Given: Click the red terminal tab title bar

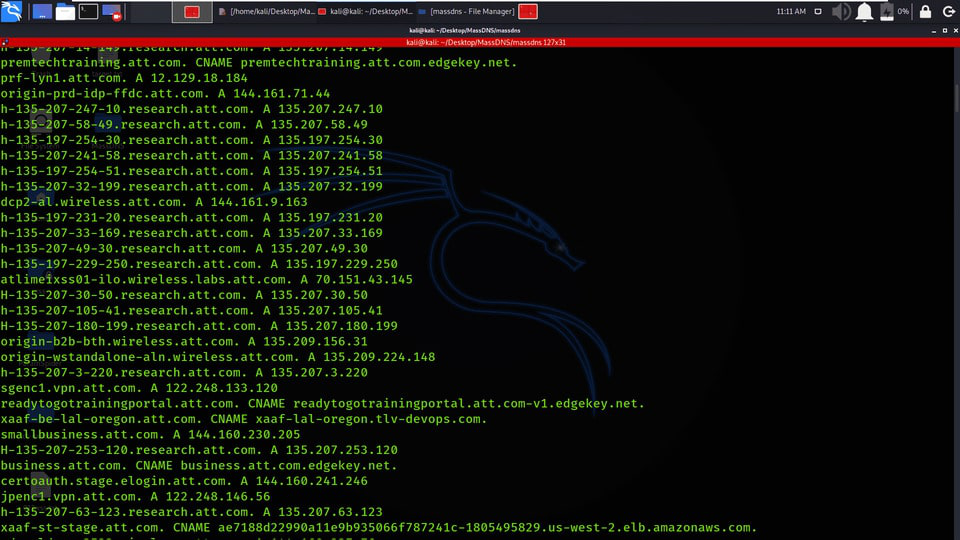Looking at the screenshot, I should (x=486, y=42).
